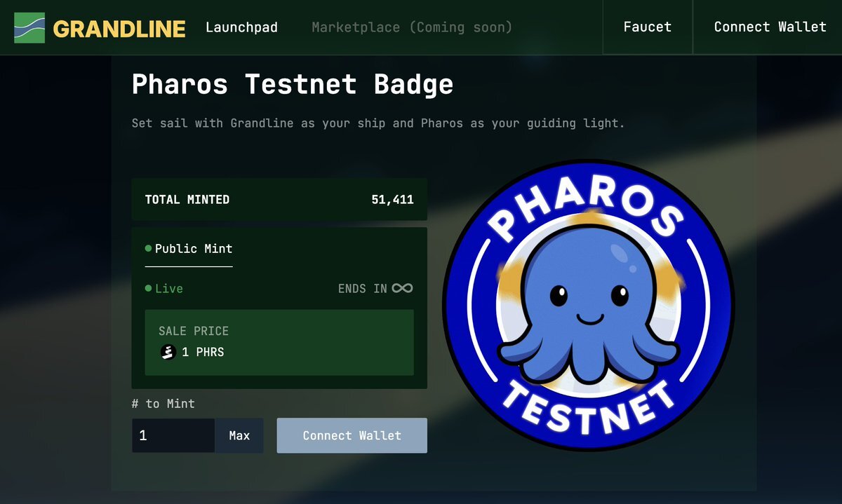Select the Public Mint tab
This screenshot has height=504, width=842.
click(x=189, y=249)
